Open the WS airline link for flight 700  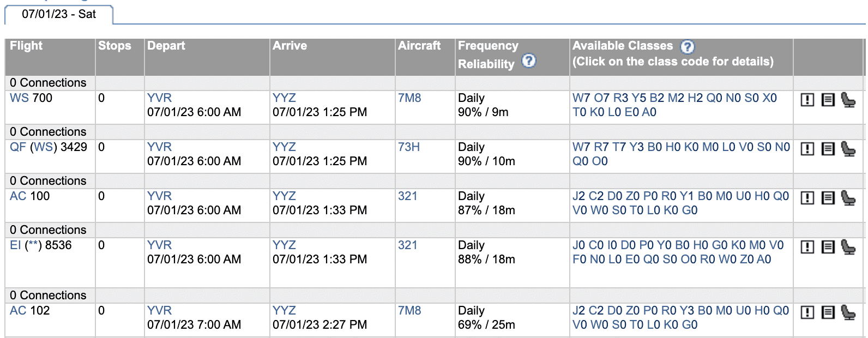[x=19, y=98]
